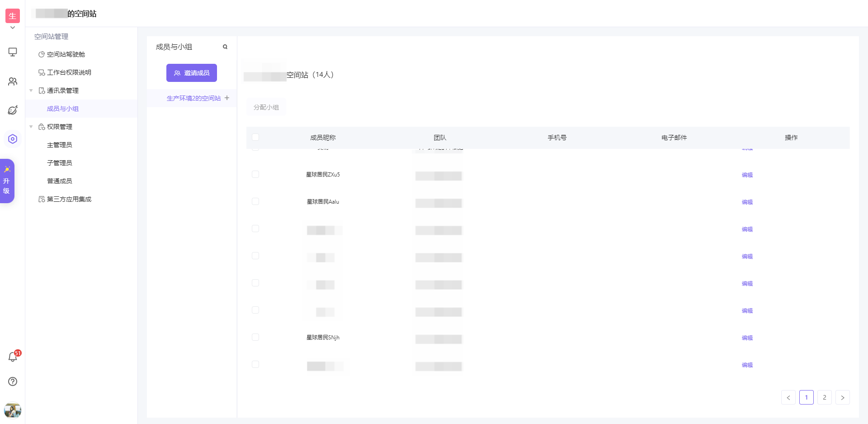868x424 pixels.
Task: Click the rocket planet icon in sidebar
Action: [13, 110]
